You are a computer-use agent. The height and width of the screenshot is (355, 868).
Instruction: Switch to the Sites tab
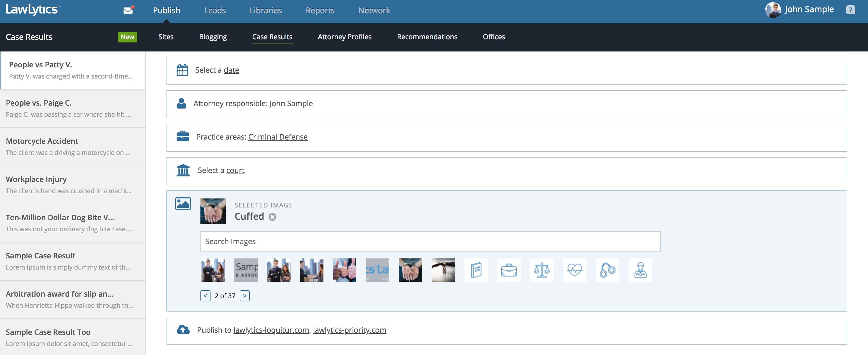[x=166, y=37]
